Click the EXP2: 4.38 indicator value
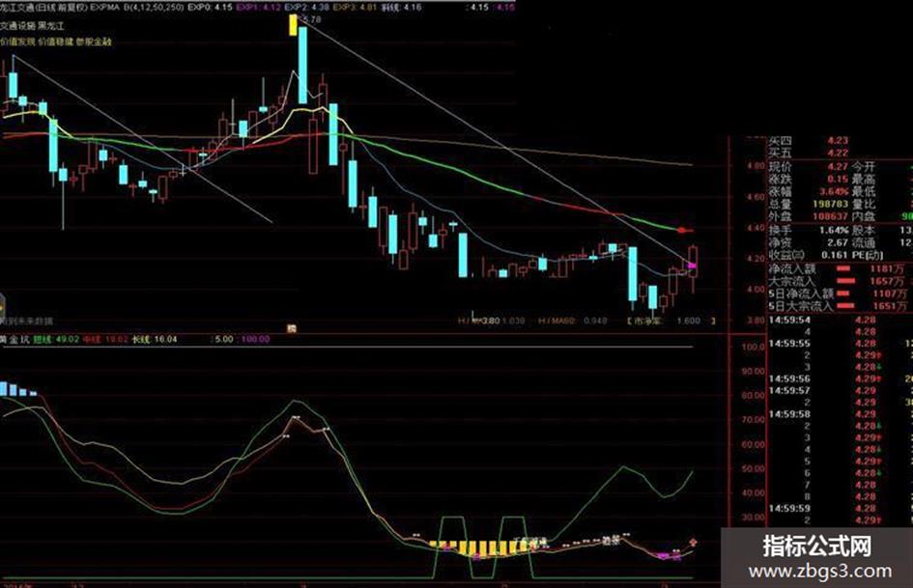This screenshot has width=913, height=588. tap(307, 8)
